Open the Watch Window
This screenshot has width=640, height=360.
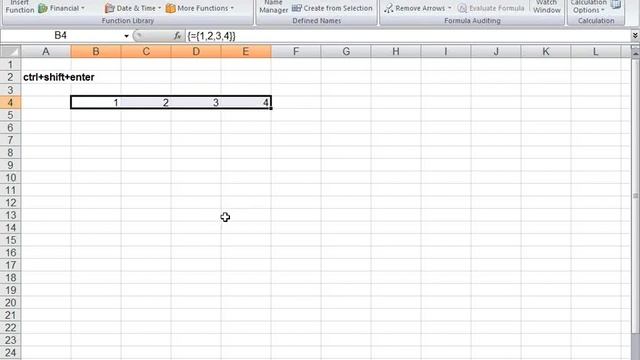point(547,7)
